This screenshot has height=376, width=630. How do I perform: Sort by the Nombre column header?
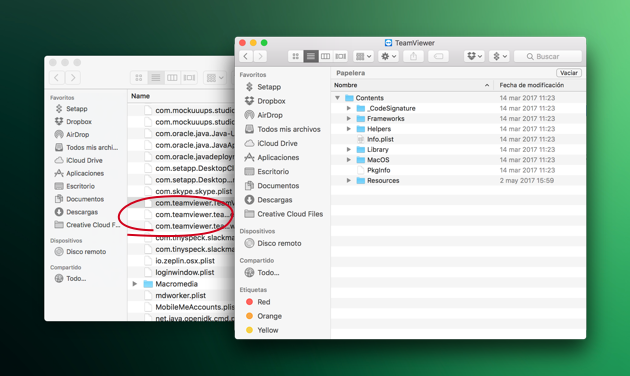(x=412, y=85)
